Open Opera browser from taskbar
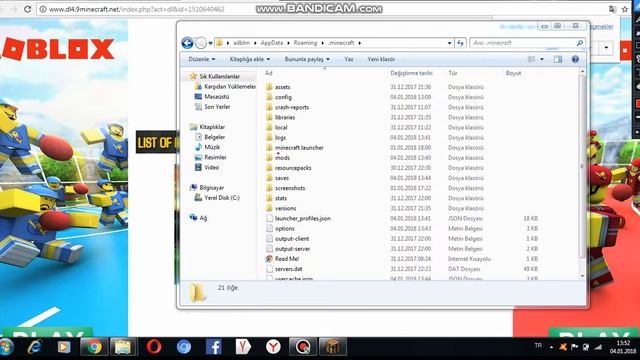This screenshot has height=360, width=640. pyautogui.click(x=154, y=347)
